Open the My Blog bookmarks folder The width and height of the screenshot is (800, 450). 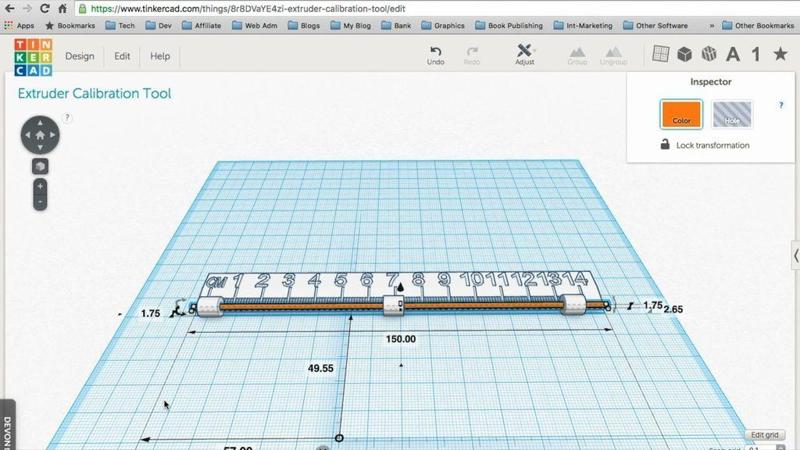(351, 25)
